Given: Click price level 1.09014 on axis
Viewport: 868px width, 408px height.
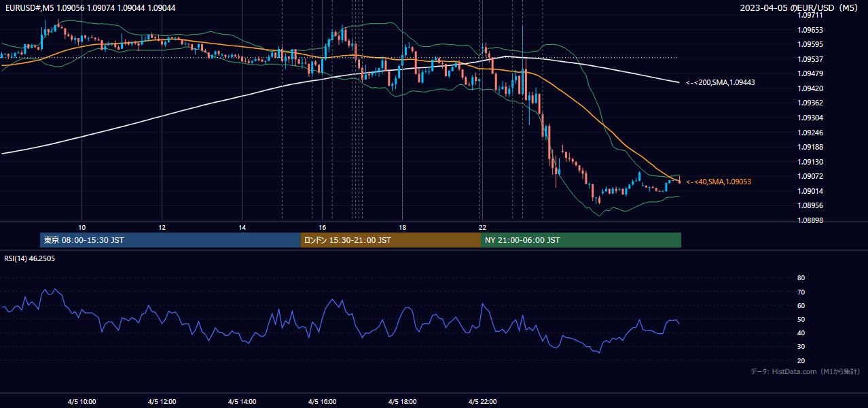Looking at the screenshot, I should (810, 191).
